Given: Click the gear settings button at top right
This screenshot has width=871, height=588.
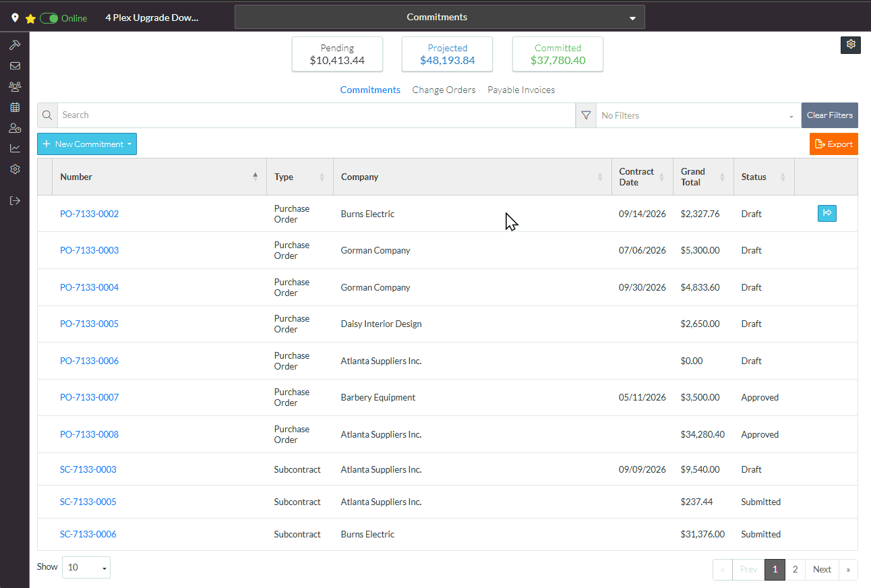Looking at the screenshot, I should pos(851,45).
